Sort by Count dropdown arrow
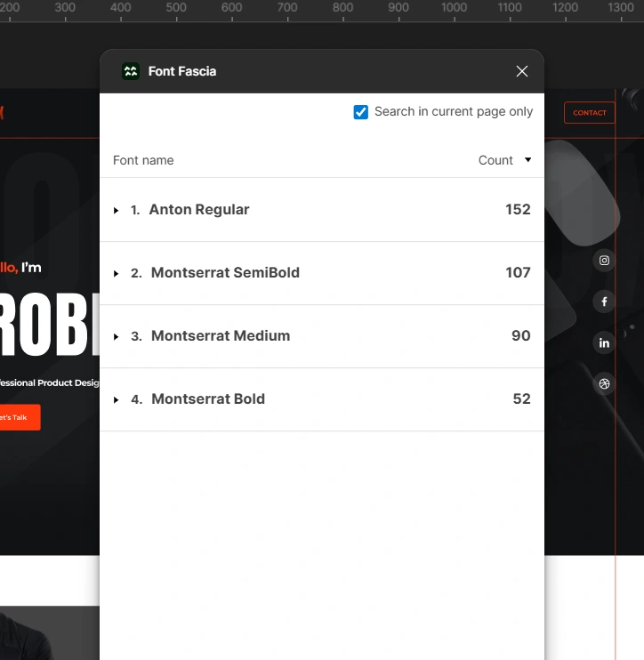Screen dimensions: 644x660 [x=527, y=159]
